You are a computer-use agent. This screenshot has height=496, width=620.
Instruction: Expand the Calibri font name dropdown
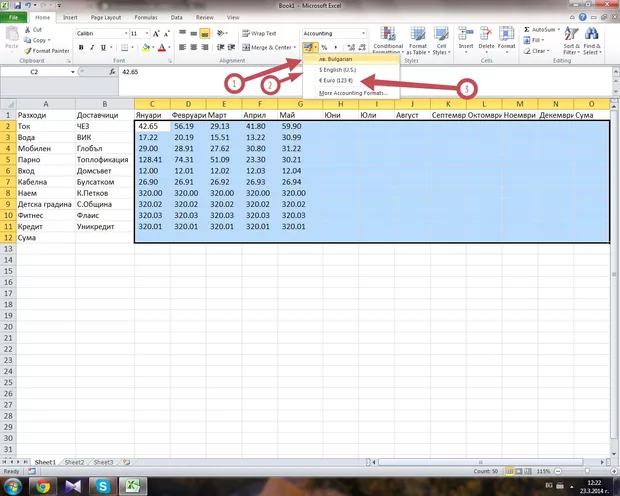click(124, 33)
